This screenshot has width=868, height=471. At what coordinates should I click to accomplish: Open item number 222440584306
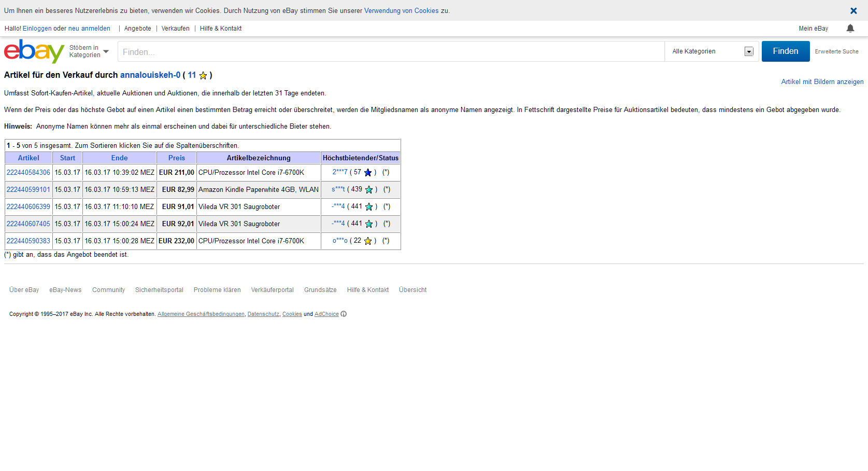pos(29,173)
